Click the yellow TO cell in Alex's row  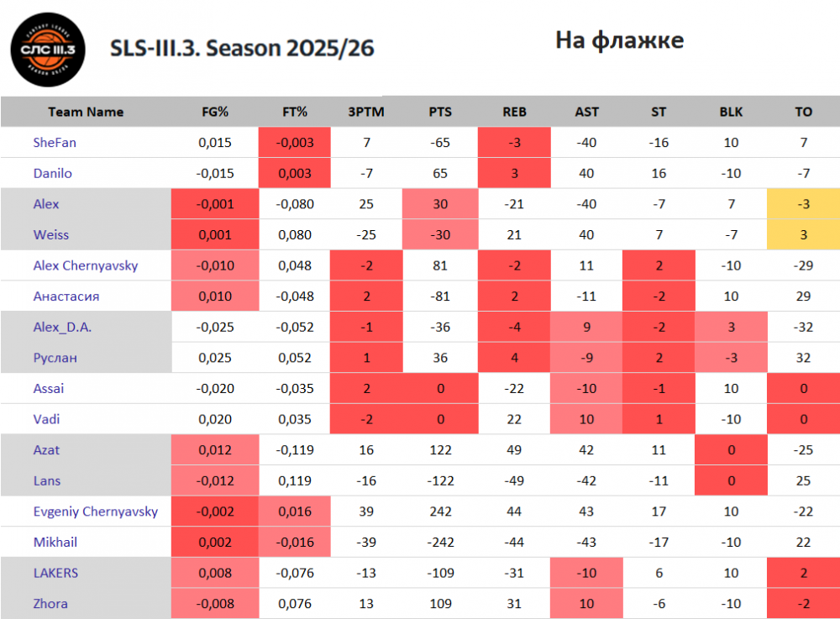(803, 204)
